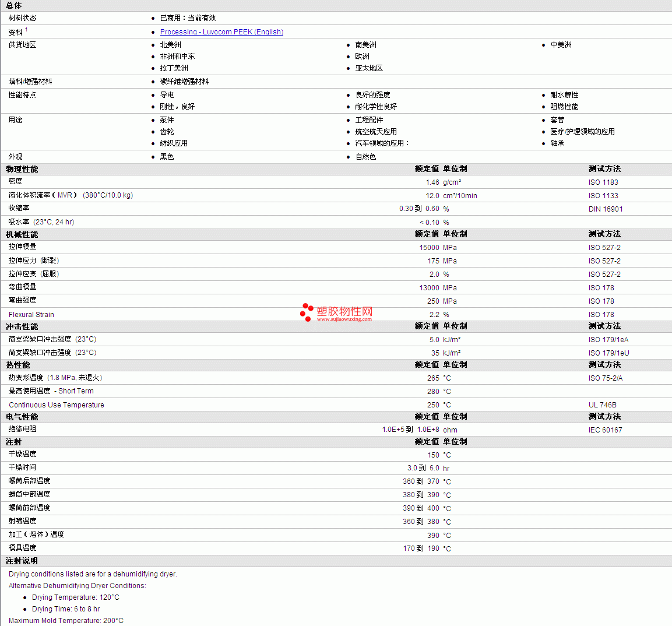Click the Continuous Use Temperature label
The height and width of the screenshot is (626, 672).
click(x=56, y=405)
